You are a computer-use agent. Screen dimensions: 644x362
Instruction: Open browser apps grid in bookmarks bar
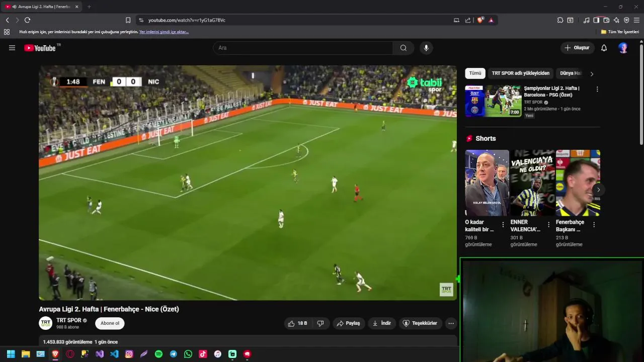7,32
